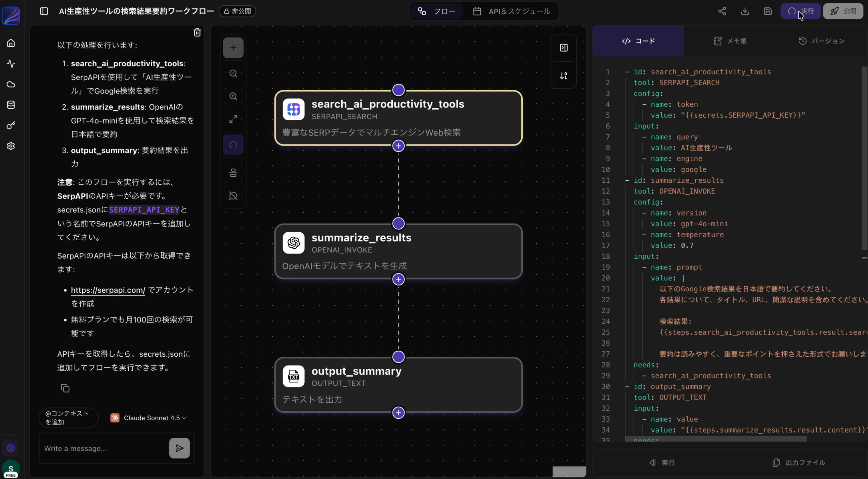This screenshot has height=479, width=868.
Task: Open the secrets key icon in sidebar
Action: click(11, 125)
